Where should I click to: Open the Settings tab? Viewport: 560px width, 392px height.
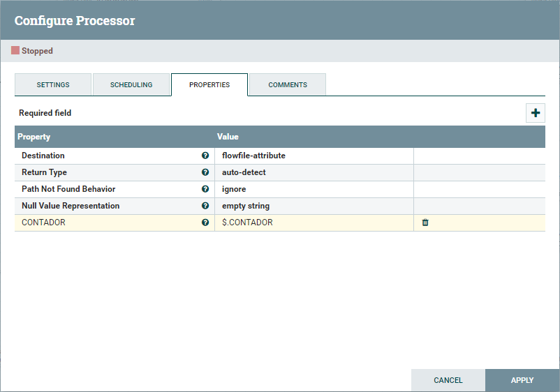click(x=53, y=84)
